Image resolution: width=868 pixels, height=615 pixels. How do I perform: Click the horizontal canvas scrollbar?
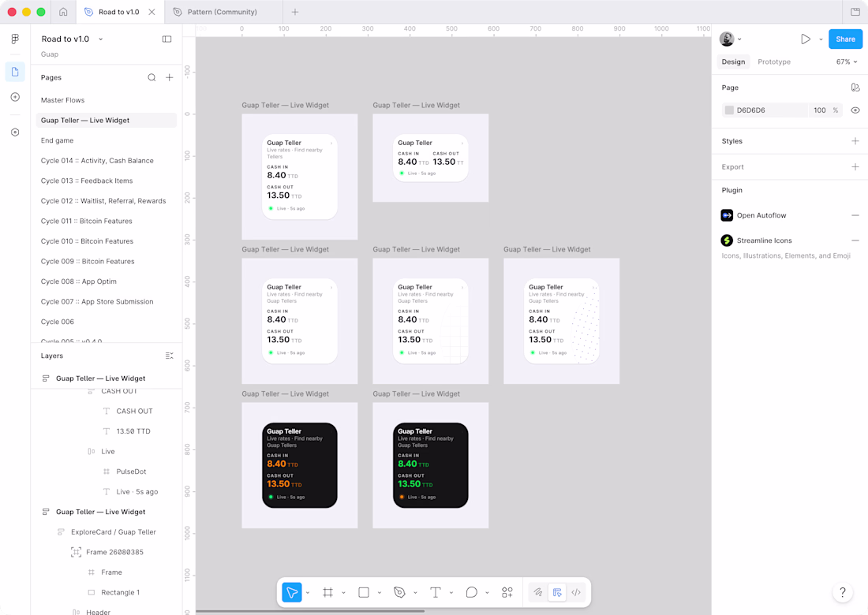pyautogui.click(x=310, y=611)
